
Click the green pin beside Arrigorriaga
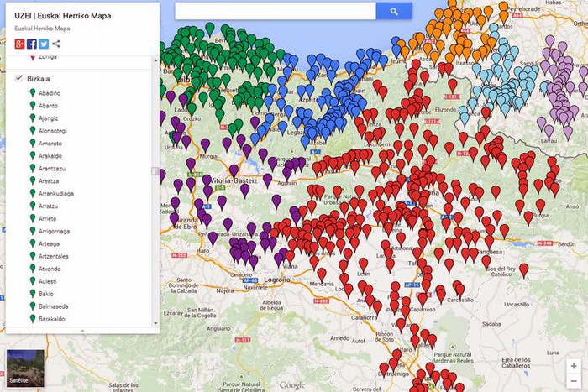[x=33, y=231]
